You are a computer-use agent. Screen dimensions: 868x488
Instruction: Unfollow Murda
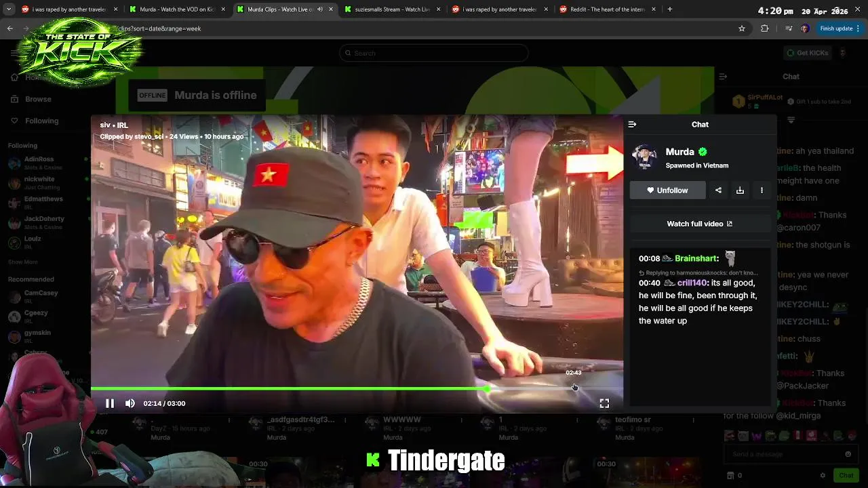click(667, 190)
